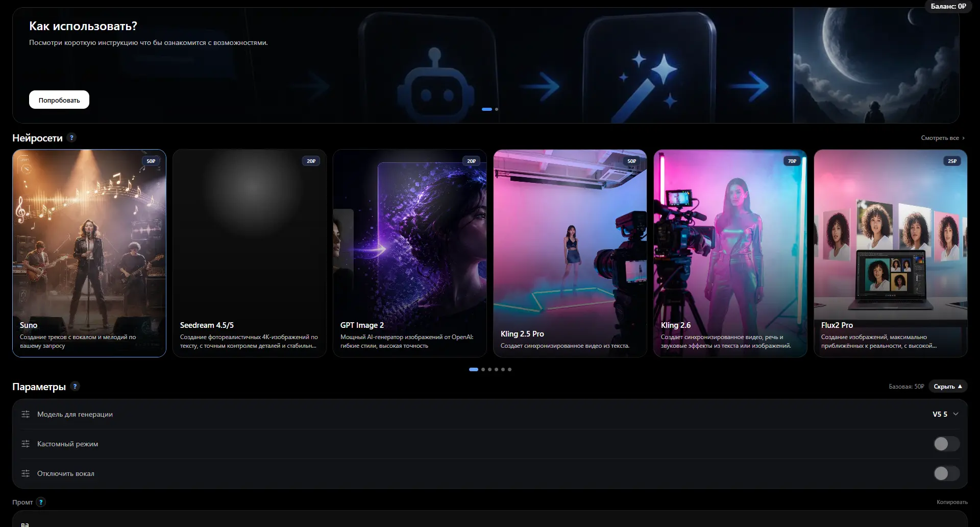Open the help icon next to Нейросети
The height and width of the screenshot is (527, 980).
[71, 137]
